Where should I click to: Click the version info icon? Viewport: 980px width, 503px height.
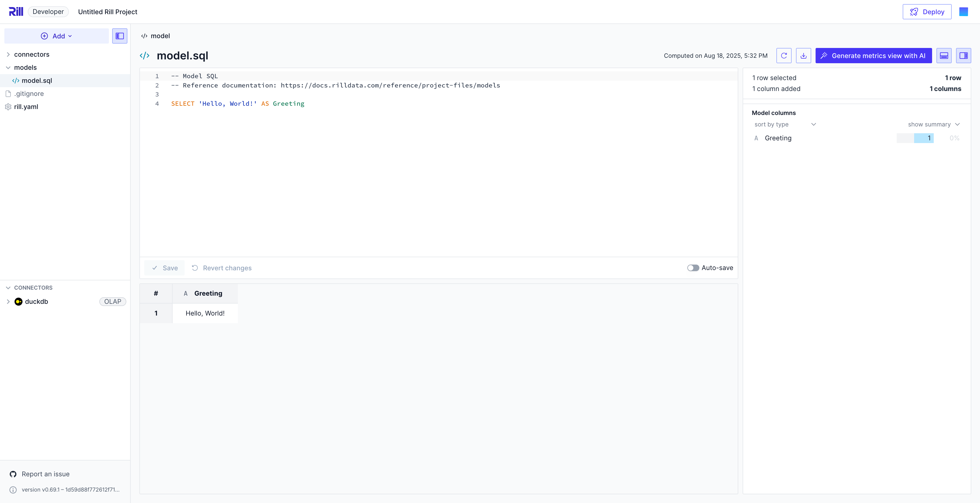click(x=13, y=490)
